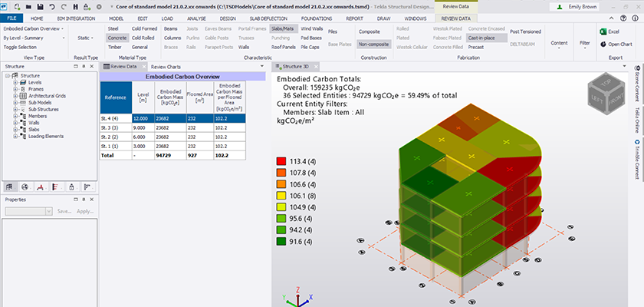Open the Embodied Carbon Overview dropdown
Screen dimensions: 644x307
tap(34, 28)
